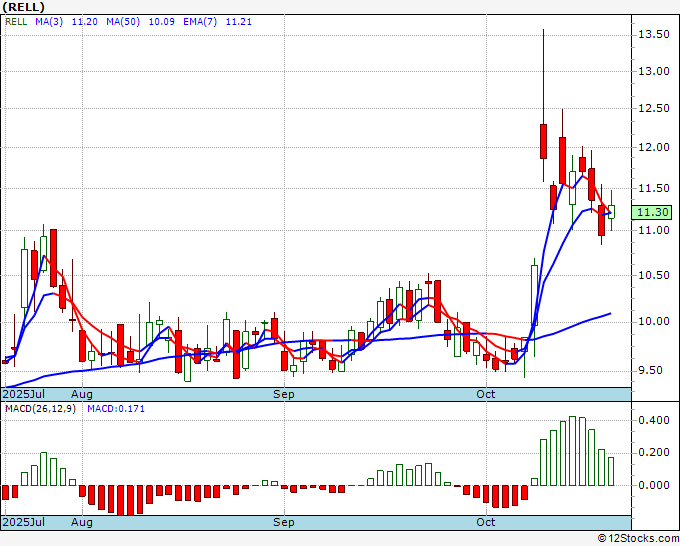Click the Oct marker on price timeline
The width and height of the screenshot is (680, 546).
(486, 394)
